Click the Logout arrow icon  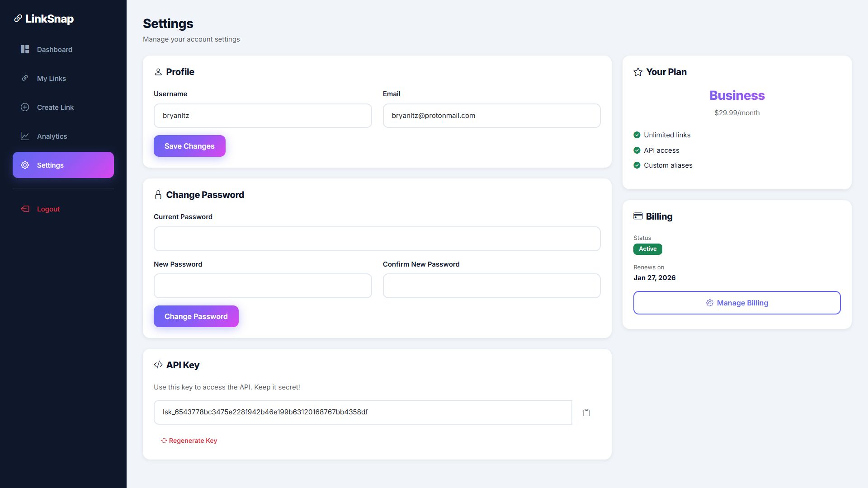click(25, 209)
